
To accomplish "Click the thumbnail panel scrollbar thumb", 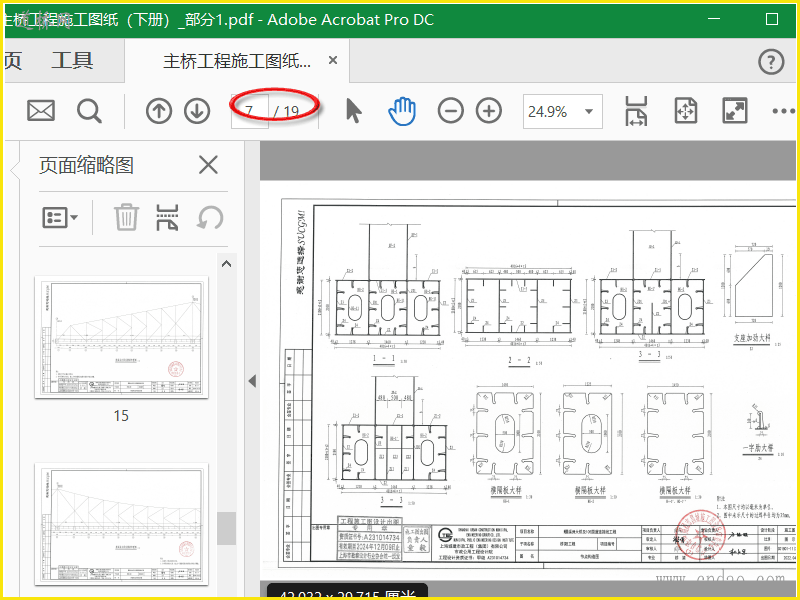I will coord(227,529).
